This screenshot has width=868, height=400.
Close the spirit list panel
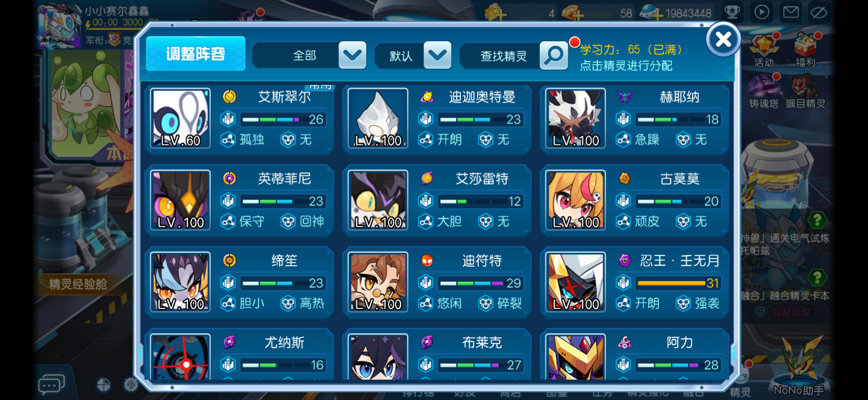[x=723, y=40]
